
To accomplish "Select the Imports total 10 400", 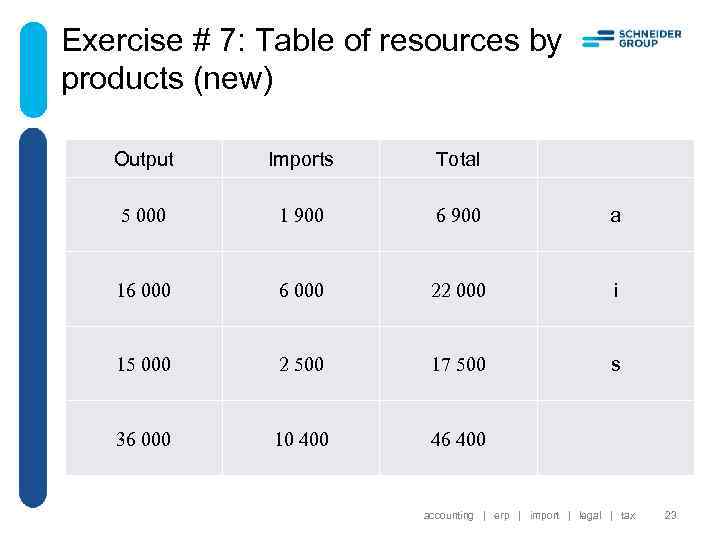I will pyautogui.click(x=301, y=439).
